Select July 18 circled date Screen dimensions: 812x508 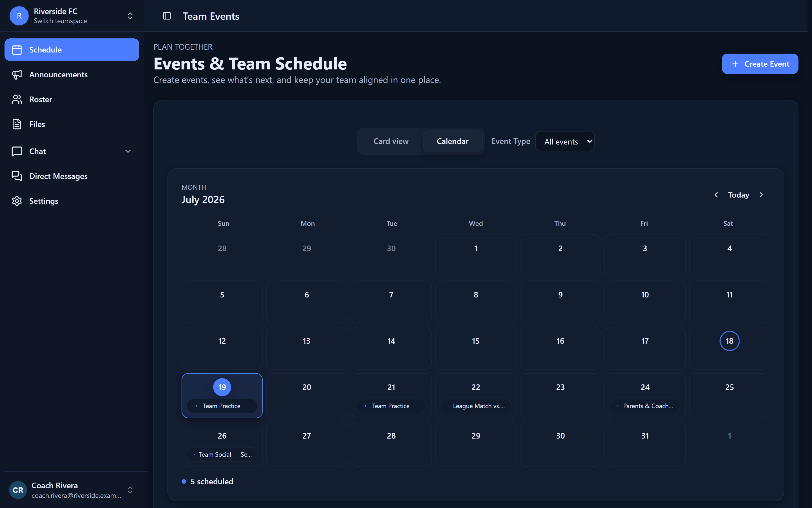[729, 341]
